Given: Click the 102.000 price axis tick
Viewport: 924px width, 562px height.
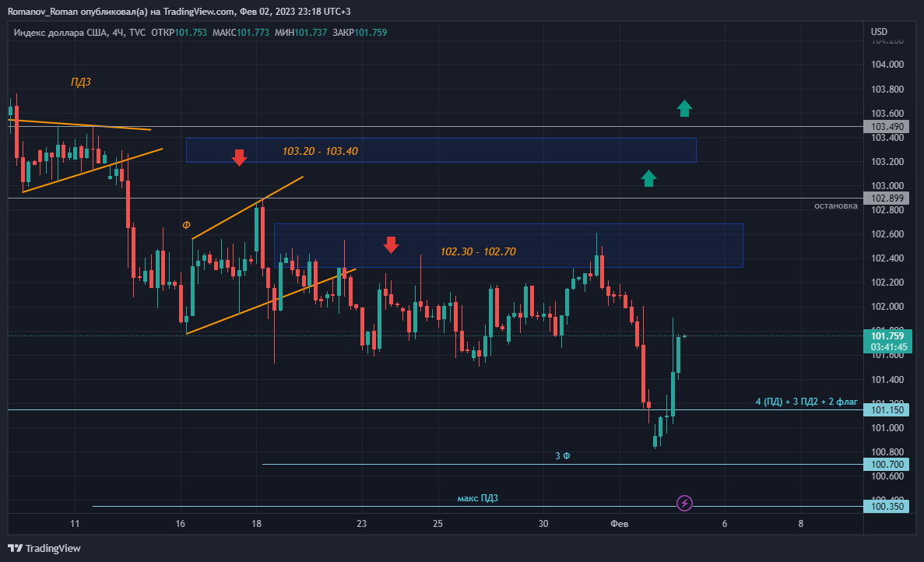Looking at the screenshot, I should (887, 307).
